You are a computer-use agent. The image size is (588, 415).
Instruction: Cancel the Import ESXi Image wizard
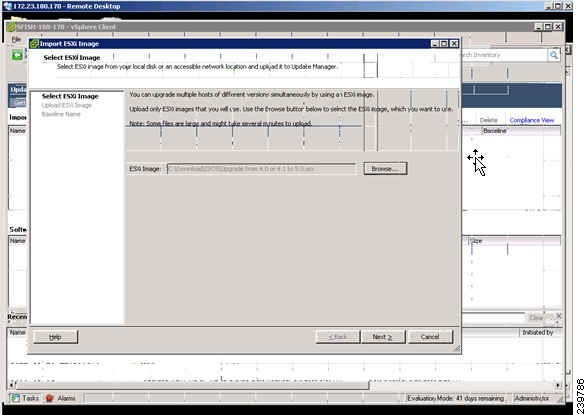(x=430, y=337)
